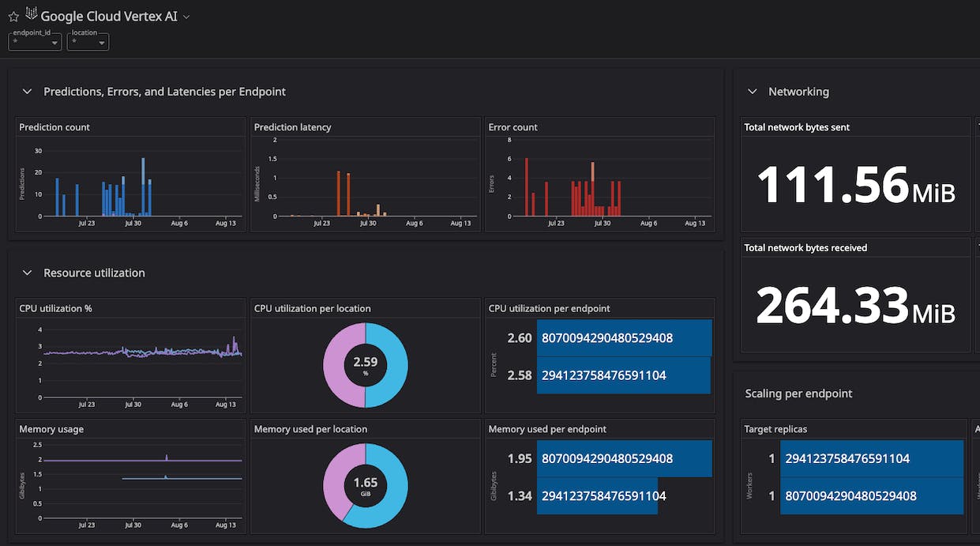Click the 264.33 MiB network bytes received value
This screenshot has width=980, height=546.
click(x=855, y=306)
